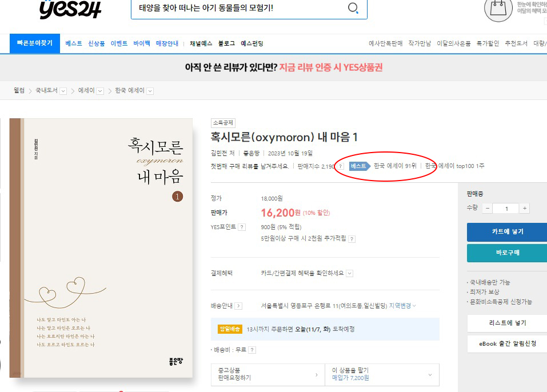The image size is (547, 392).
Task: Open 빠른분야찾기 category button
Action: (x=35, y=43)
